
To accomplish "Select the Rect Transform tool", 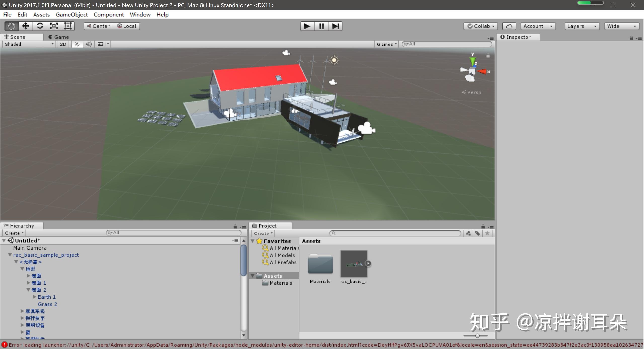I will click(x=67, y=26).
